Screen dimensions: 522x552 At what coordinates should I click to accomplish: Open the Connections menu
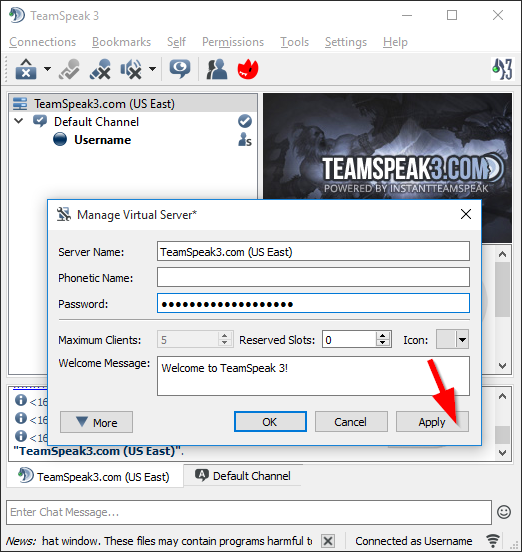point(43,42)
